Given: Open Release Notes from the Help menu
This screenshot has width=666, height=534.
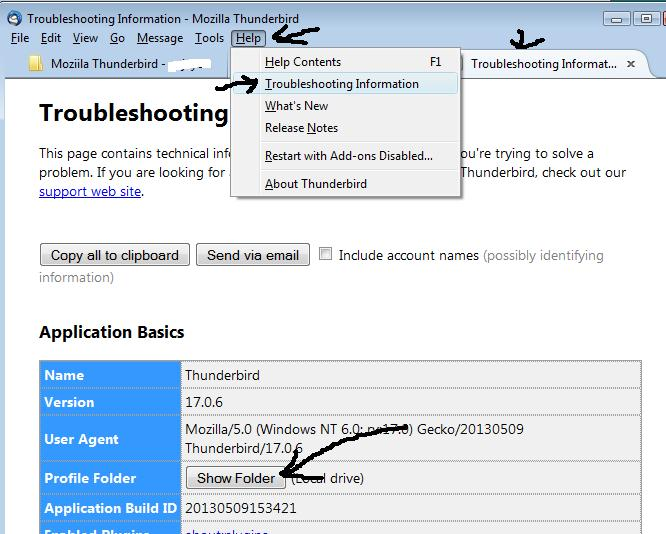Looking at the screenshot, I should [301, 128].
